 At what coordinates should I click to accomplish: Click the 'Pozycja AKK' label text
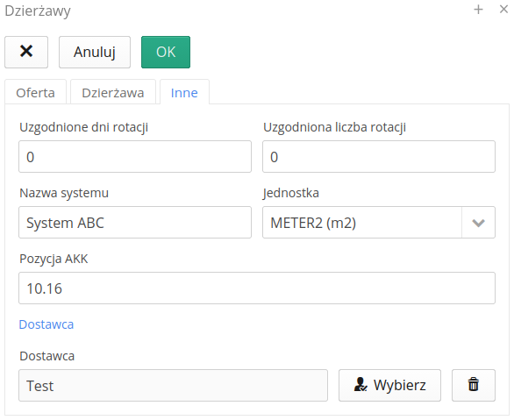54,259
